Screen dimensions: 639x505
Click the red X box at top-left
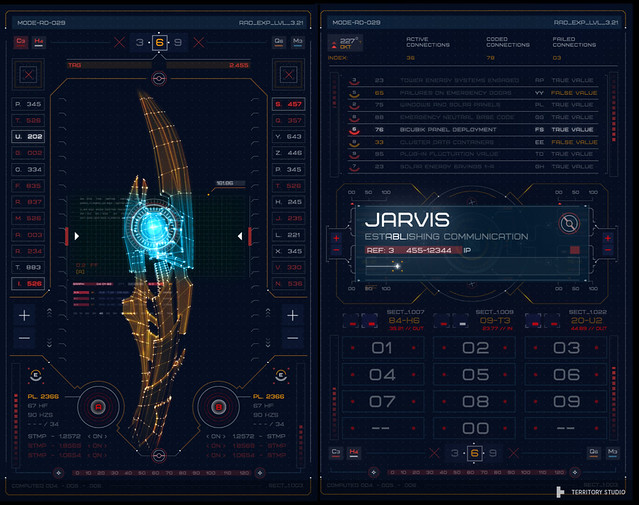[29, 75]
